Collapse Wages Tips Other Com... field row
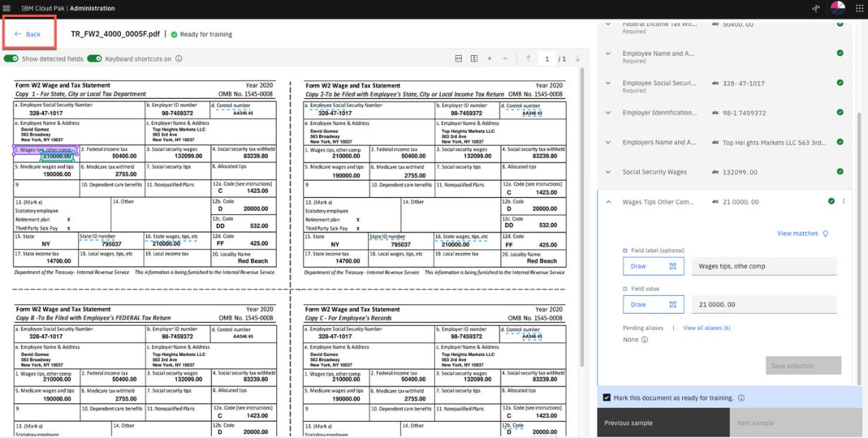This screenshot has width=868, height=438. click(x=609, y=201)
